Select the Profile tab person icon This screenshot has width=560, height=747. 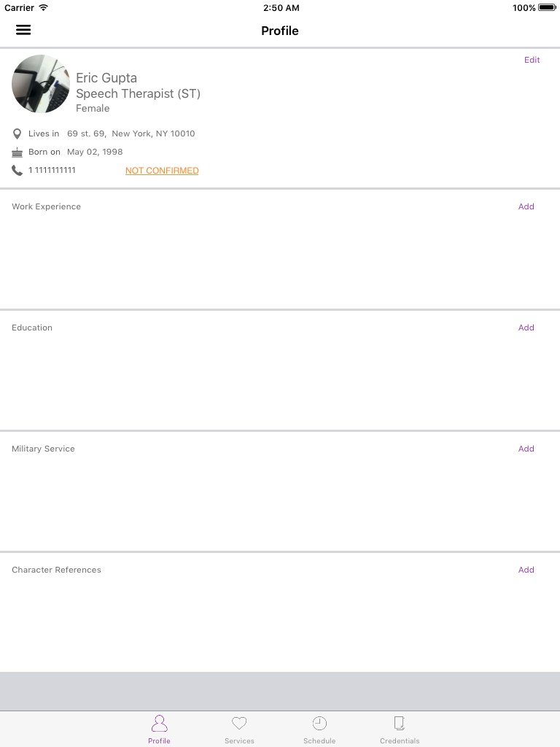[159, 723]
